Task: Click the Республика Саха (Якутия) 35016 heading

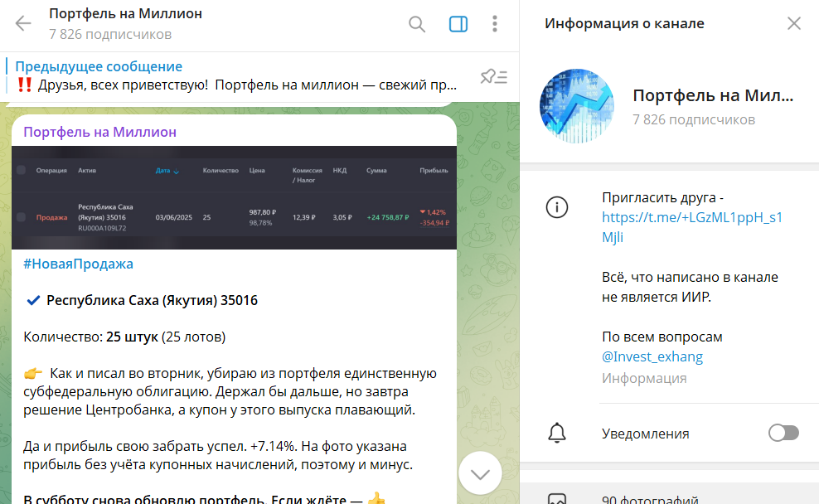Action: tap(152, 300)
